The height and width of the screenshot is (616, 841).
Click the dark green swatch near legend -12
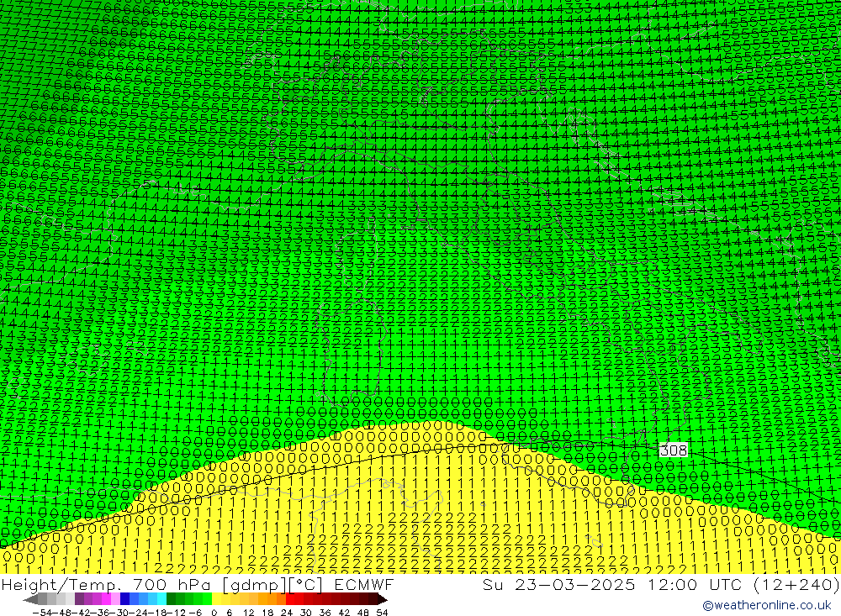tap(171, 599)
